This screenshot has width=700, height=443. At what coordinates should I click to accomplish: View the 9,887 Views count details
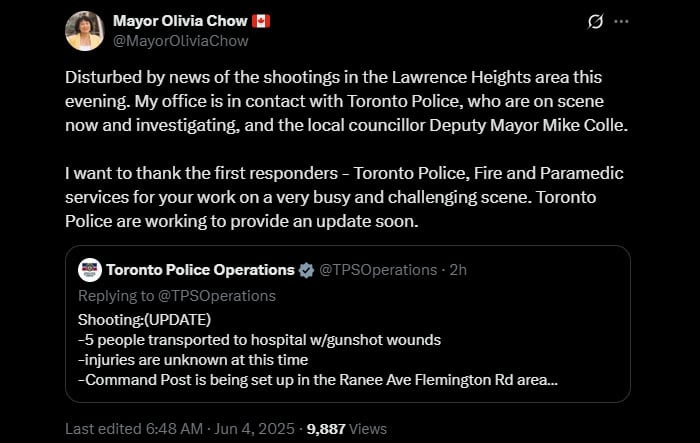tap(346, 429)
